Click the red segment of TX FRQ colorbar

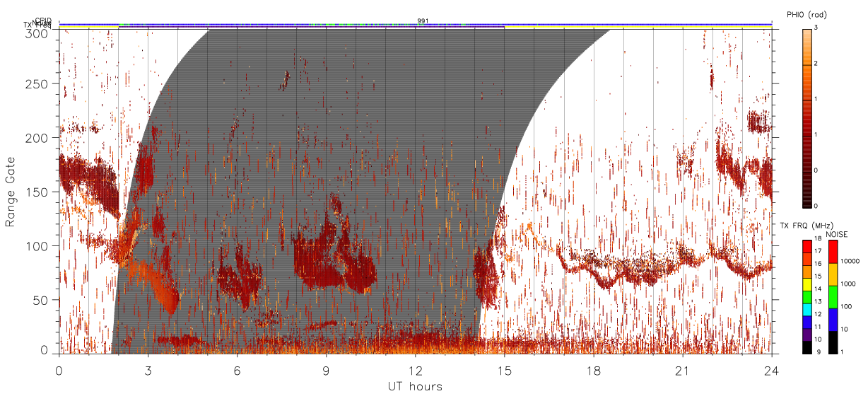point(807,246)
